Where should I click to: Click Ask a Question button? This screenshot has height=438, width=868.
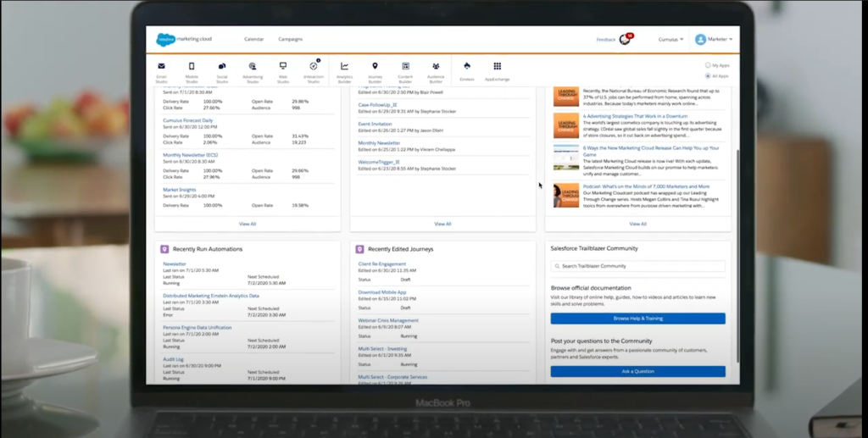[637, 372]
